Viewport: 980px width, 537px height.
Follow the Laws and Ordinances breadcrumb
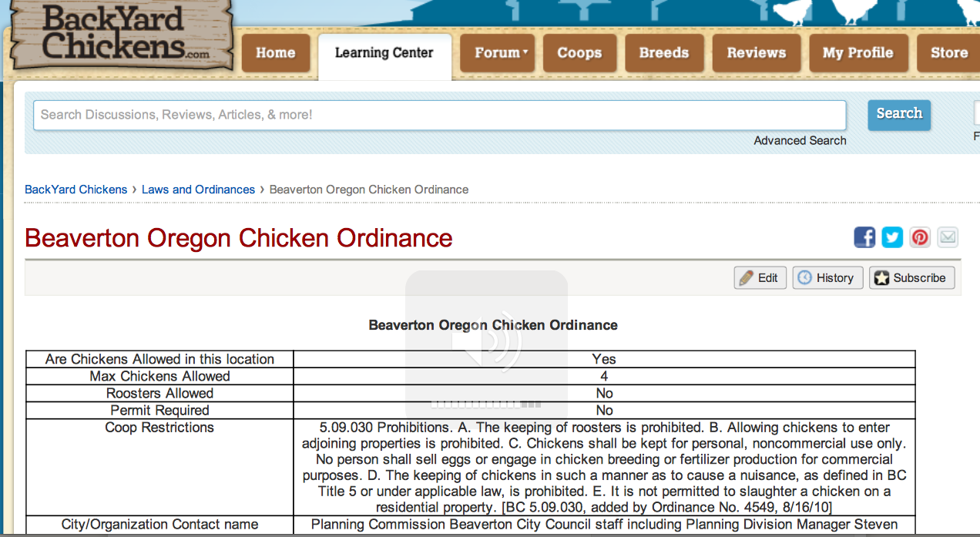[x=198, y=190]
